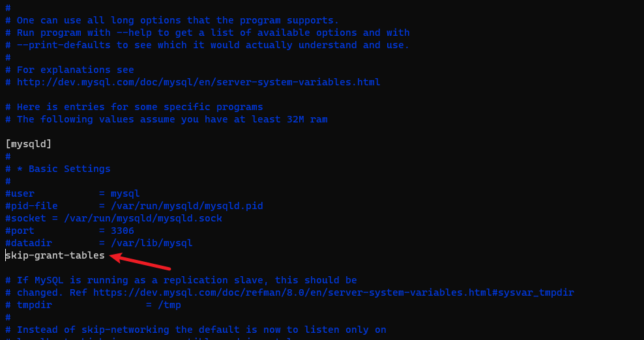This screenshot has width=644, height=340.
Task: Click the /var/lib/mysql datadir path
Action: click(x=151, y=243)
